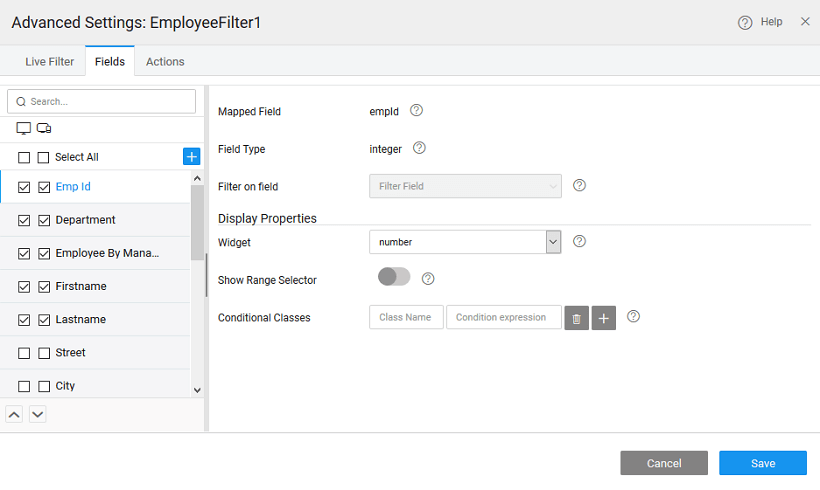
Task: Toggle the Show Range Selector switch
Action: [x=393, y=277]
